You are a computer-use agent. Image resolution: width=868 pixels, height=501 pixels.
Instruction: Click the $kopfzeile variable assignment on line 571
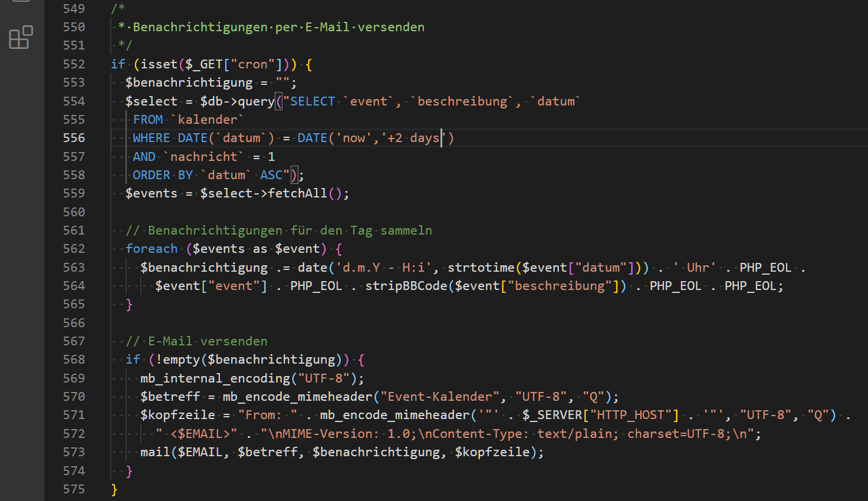[x=177, y=415]
